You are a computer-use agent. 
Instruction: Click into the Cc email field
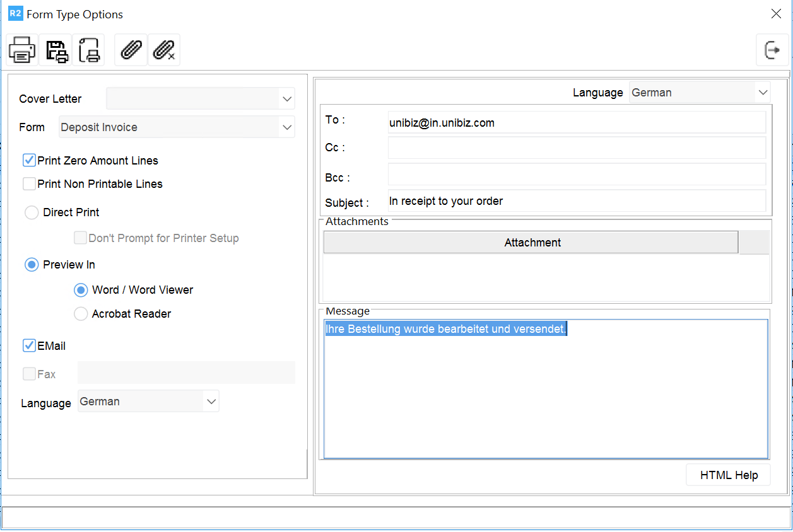click(576, 147)
